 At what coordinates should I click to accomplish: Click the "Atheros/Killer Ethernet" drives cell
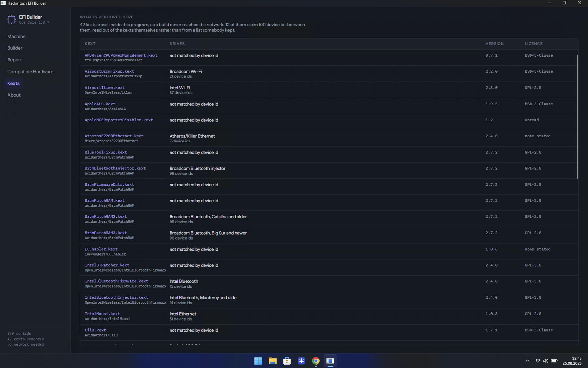[x=192, y=136]
